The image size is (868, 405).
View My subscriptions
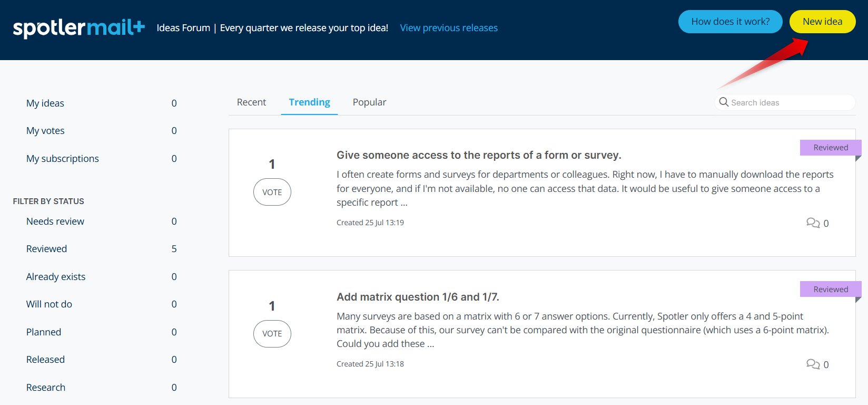click(x=63, y=159)
